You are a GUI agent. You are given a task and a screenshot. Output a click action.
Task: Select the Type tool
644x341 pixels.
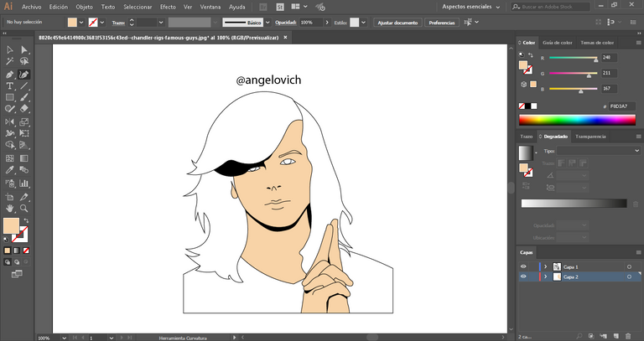coord(9,86)
